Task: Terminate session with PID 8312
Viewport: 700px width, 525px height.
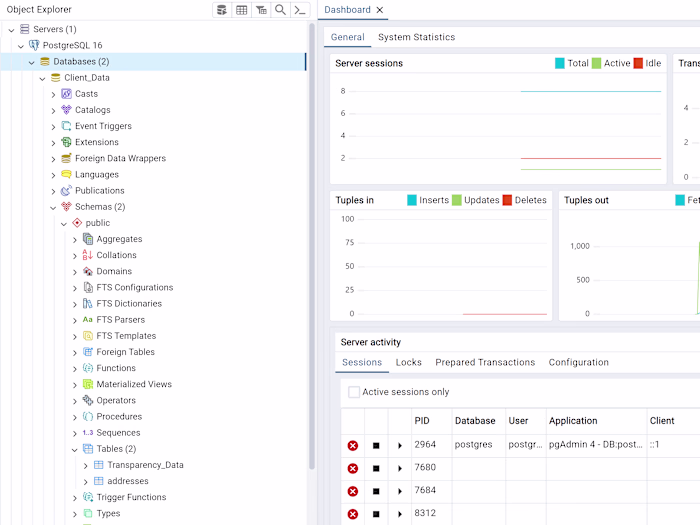Action: pos(353,514)
